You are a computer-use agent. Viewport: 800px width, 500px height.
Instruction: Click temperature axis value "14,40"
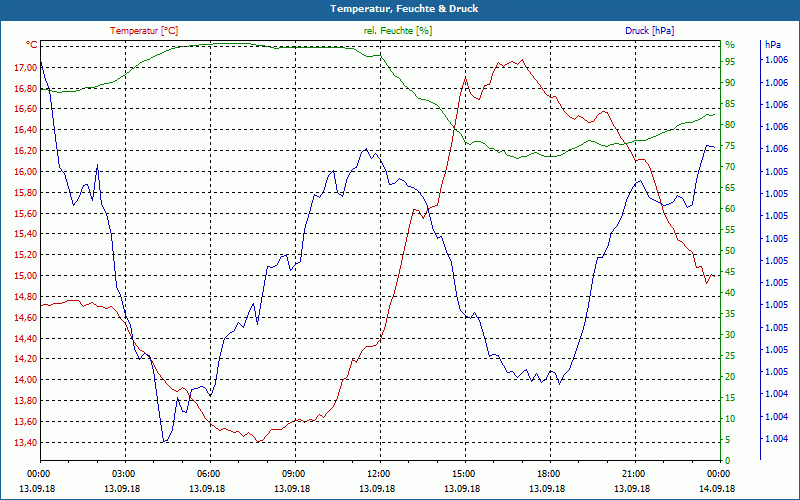(x=28, y=338)
